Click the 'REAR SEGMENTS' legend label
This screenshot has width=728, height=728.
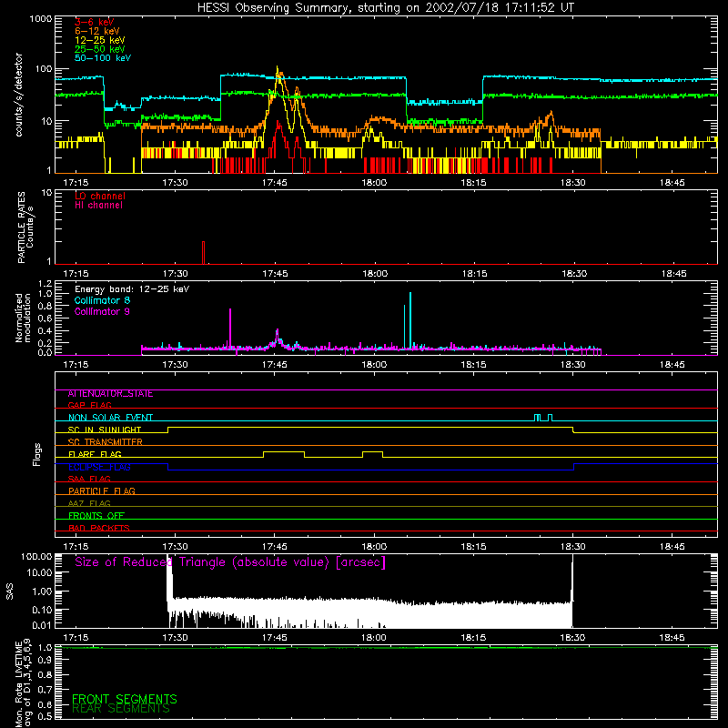(121, 709)
